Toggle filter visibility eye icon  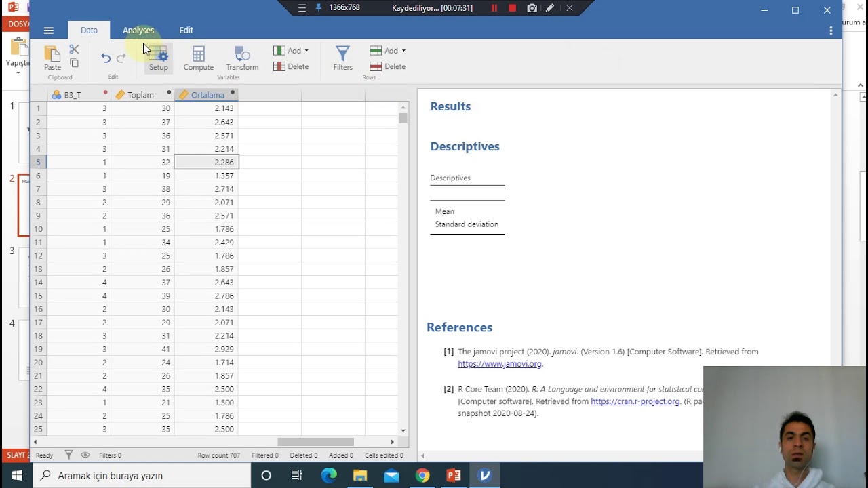[85, 455]
